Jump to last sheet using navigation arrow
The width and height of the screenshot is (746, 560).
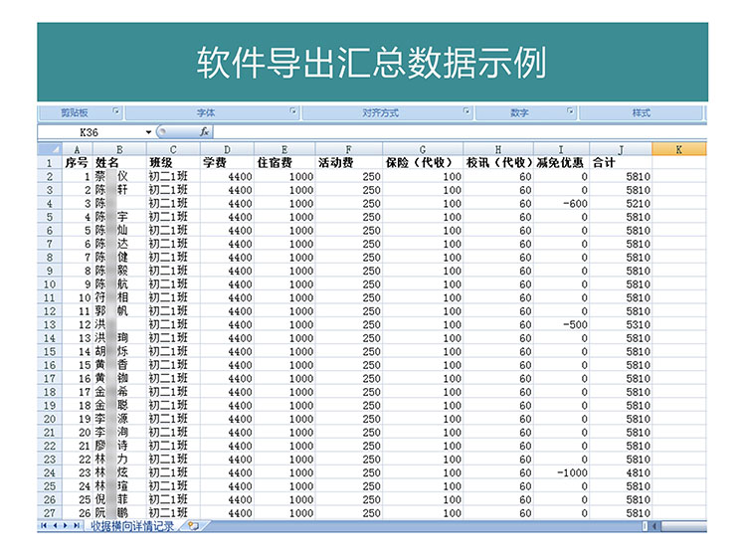point(77,525)
